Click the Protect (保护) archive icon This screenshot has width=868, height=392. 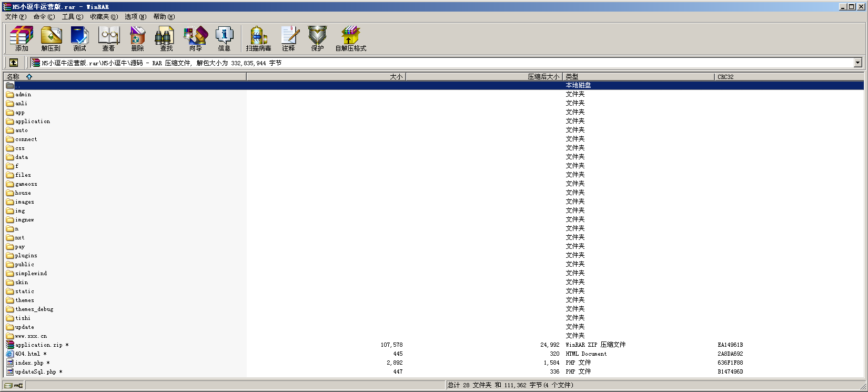[x=317, y=39]
